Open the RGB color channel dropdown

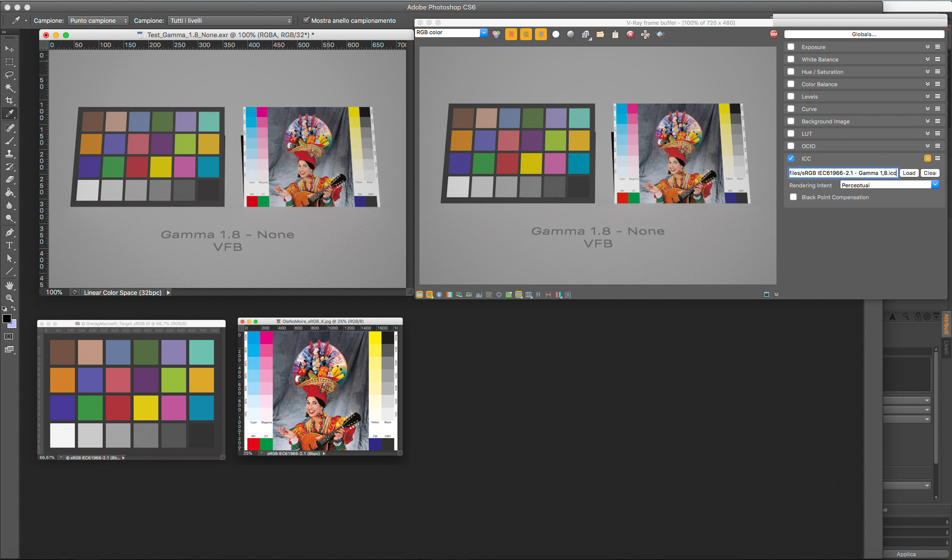point(451,32)
